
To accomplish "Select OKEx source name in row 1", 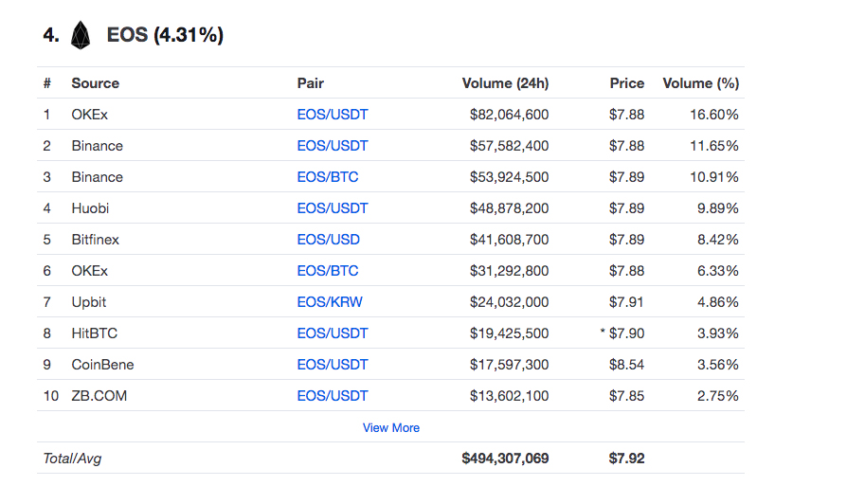I will click(89, 114).
